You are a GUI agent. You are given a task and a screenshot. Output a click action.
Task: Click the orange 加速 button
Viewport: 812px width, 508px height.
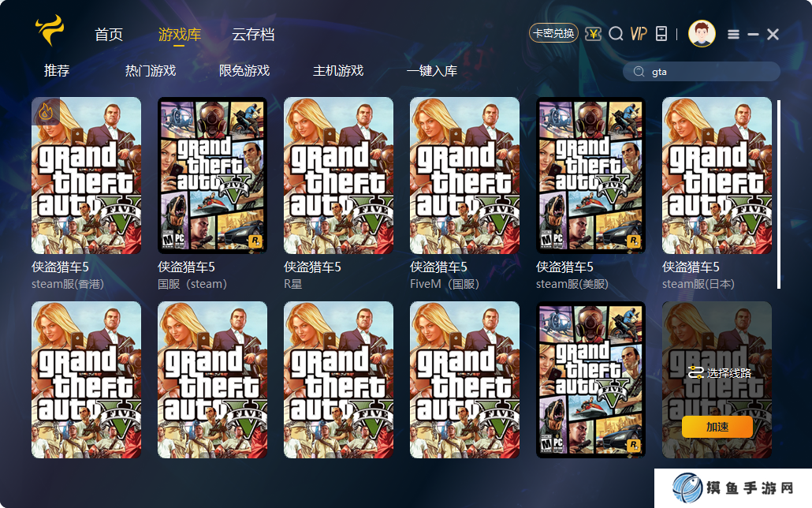coord(717,427)
